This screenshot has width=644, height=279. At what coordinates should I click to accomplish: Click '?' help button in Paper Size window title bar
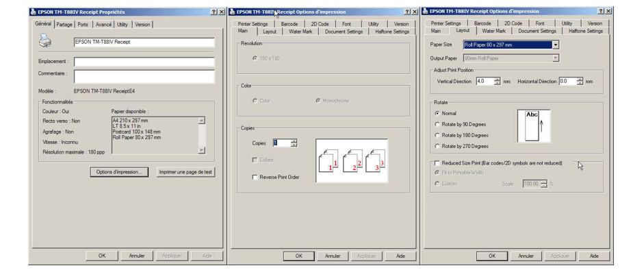pyautogui.click(x=600, y=11)
